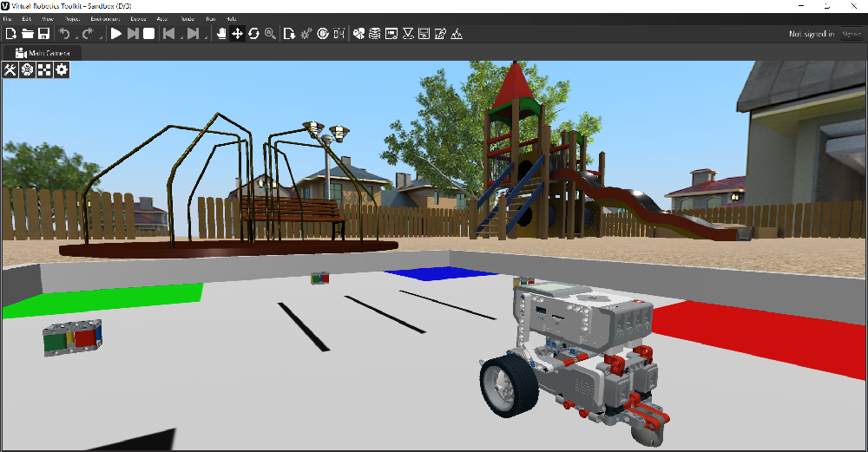The image size is (868, 452).
Task: Stop the simulation with the square Stop button
Action: 149,34
